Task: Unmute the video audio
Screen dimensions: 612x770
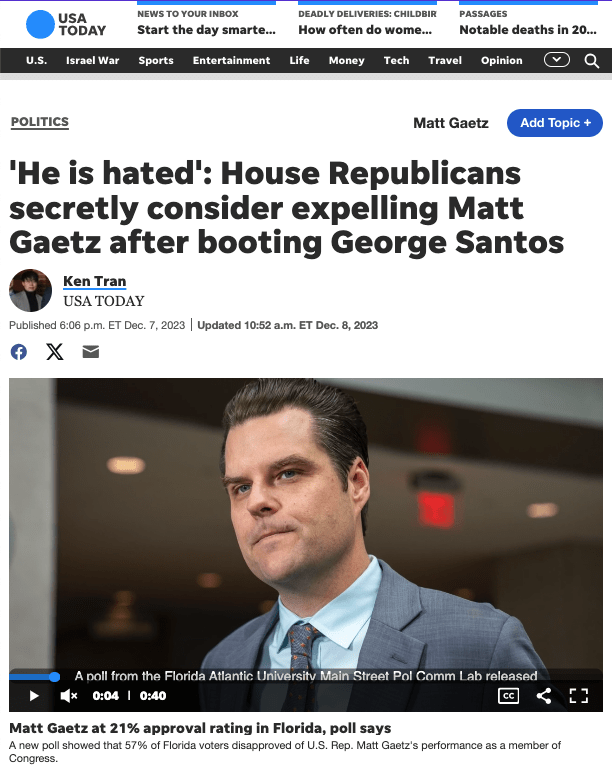Action: [69, 695]
